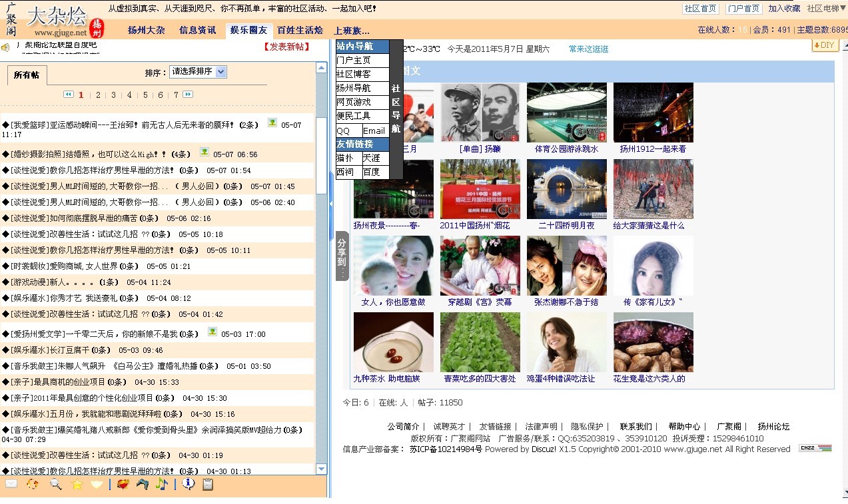
Task: Click the CNZZ statistics badge in footer
Action: click(815, 448)
